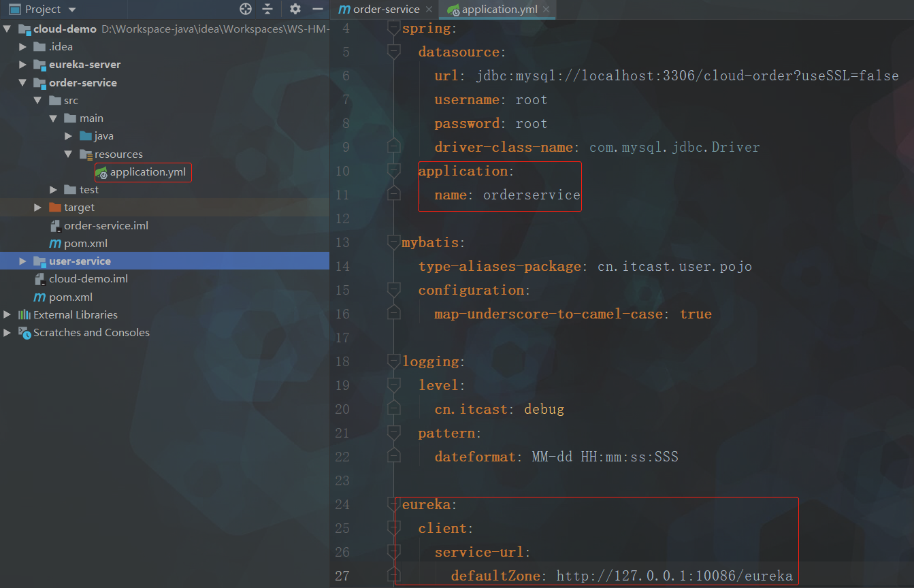This screenshot has width=914, height=588.
Task: Click com.mysql.jdbc.Driver value
Action: pyautogui.click(x=674, y=147)
